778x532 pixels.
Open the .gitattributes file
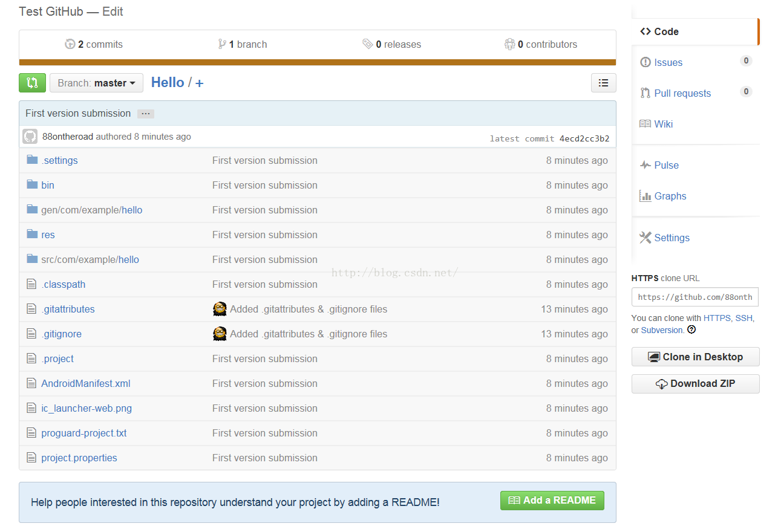[68, 309]
